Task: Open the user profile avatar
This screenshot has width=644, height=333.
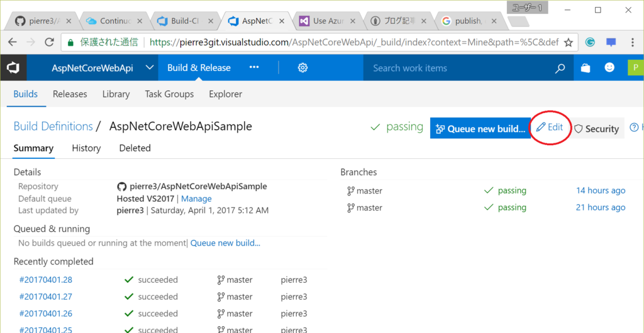Action: tap(635, 68)
